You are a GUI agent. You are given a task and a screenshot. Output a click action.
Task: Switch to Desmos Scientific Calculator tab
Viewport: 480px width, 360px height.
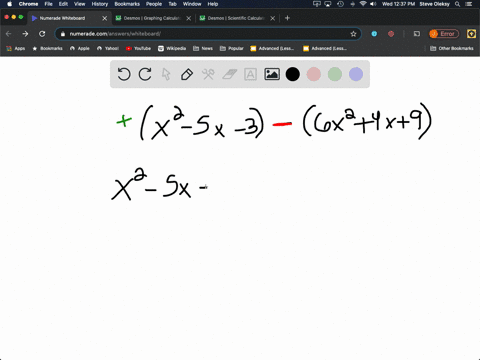236,18
